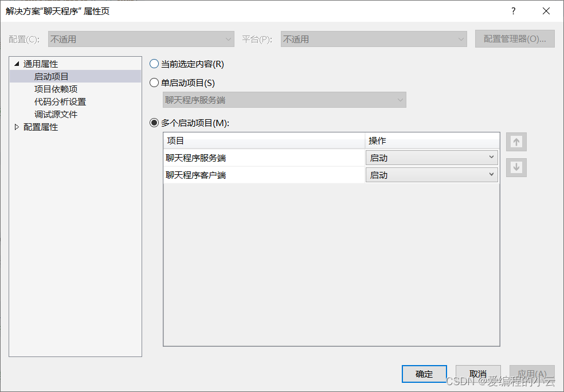Click the 配置管理器(O)... button
Screen dimensions: 564x392
click(515, 39)
